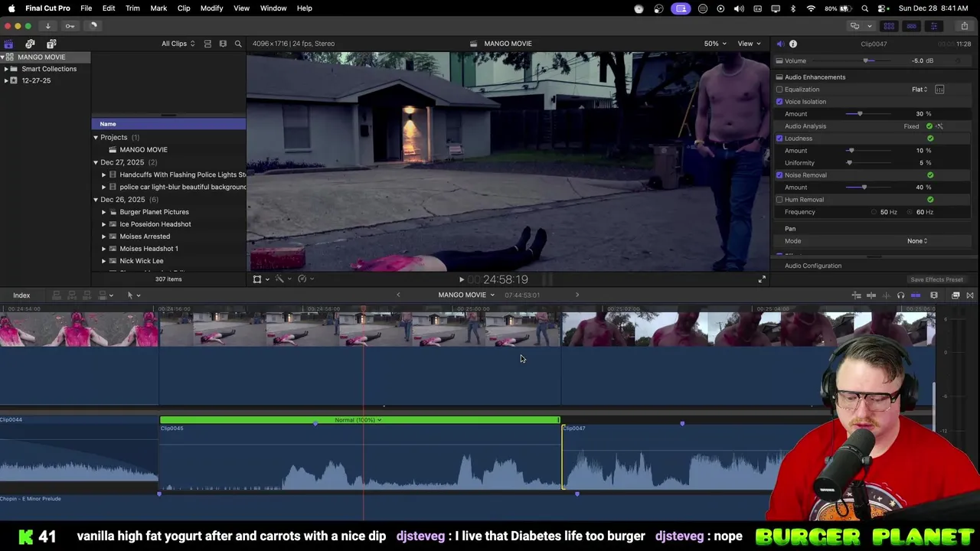Open the Effects browser icon
Viewport: 980px width, 551px height.
point(955,295)
